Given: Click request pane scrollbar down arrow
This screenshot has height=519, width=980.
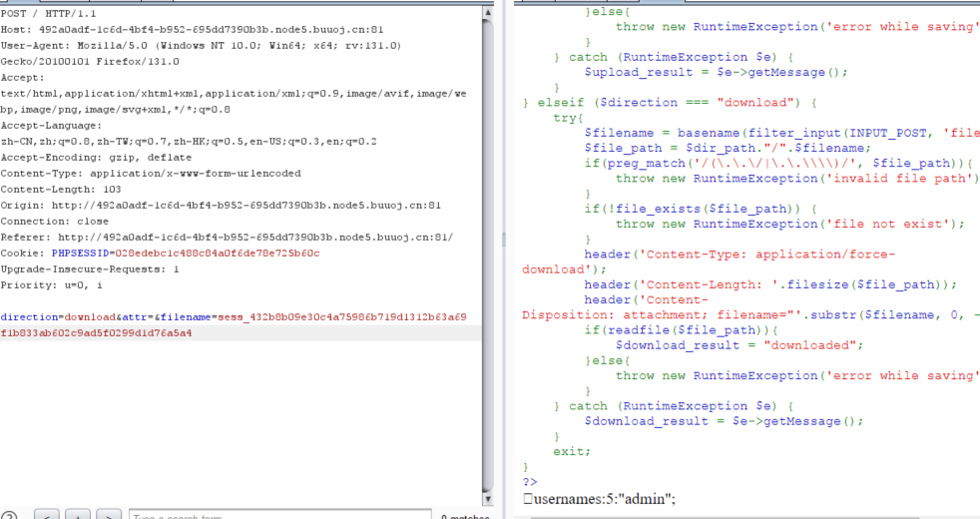Looking at the screenshot, I should tap(487, 495).
